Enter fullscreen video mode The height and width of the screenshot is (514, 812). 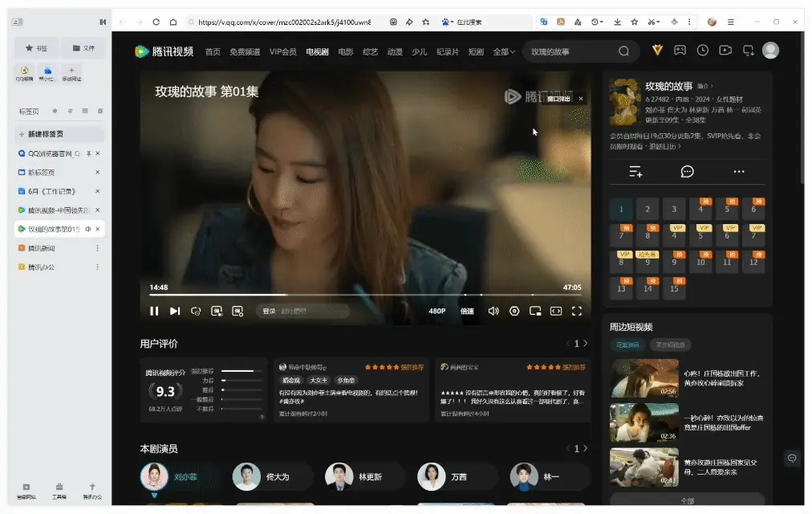[x=577, y=311]
